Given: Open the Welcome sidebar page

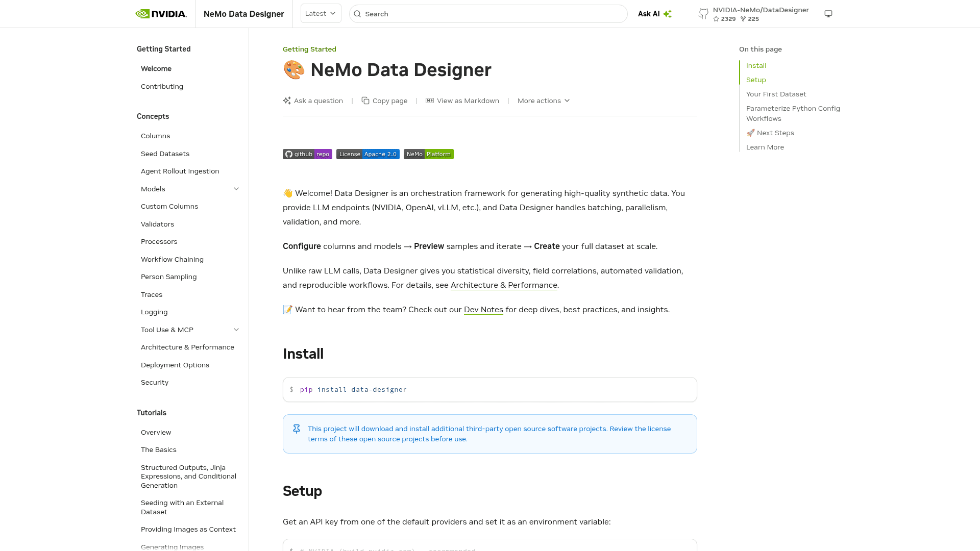Looking at the screenshot, I should (156, 68).
